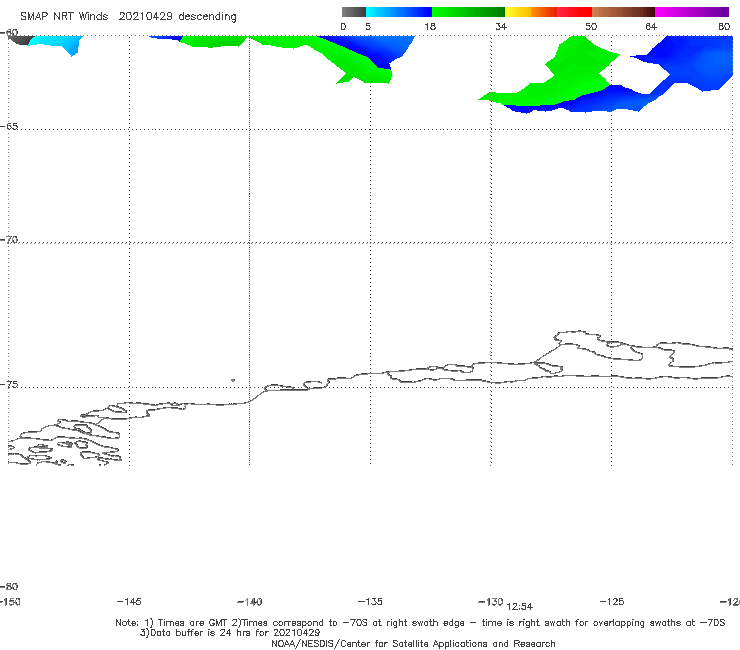Click the colorbar tick label '34'
Image resolution: width=740 pixels, height=650 pixels.
point(501,26)
